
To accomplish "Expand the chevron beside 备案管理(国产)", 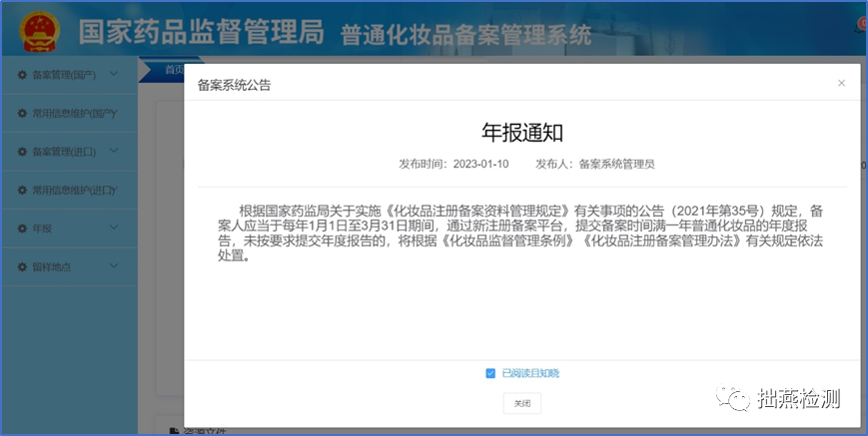I will pyautogui.click(x=114, y=74).
